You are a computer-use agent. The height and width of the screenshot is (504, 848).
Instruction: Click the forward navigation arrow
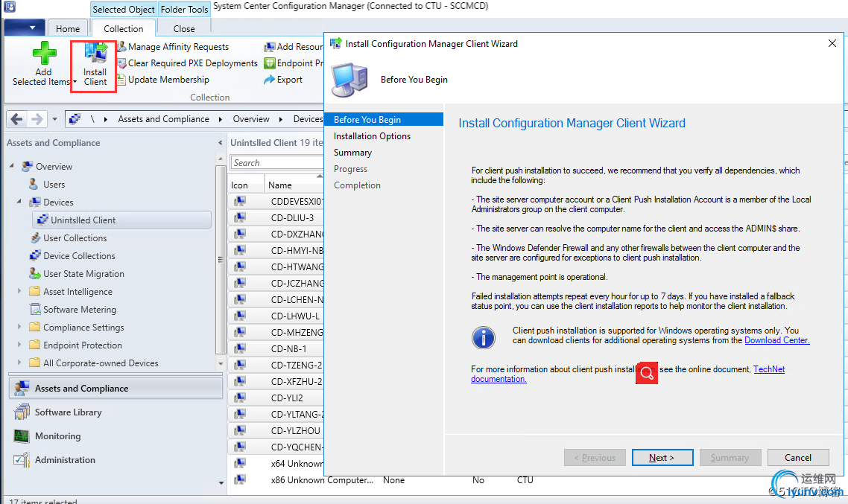37,119
